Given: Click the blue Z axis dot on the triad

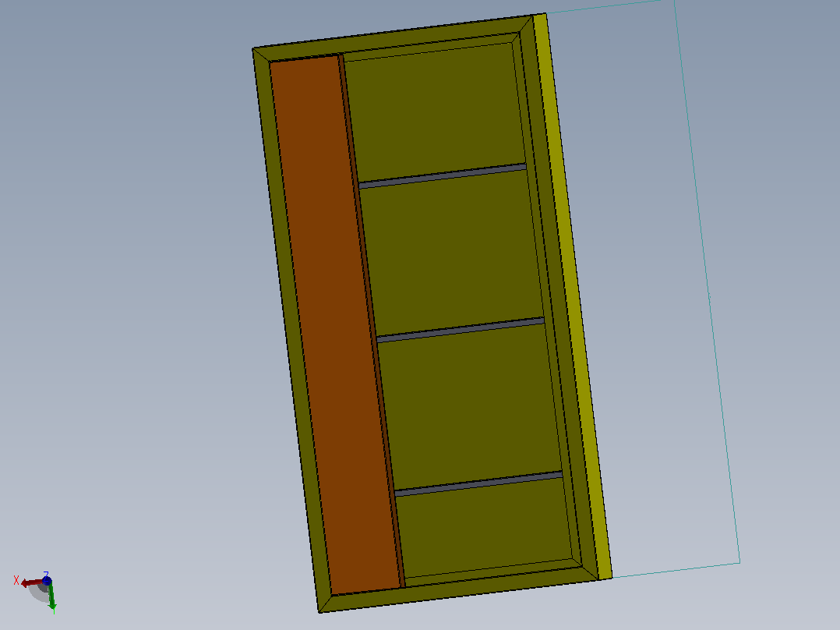Looking at the screenshot, I should [x=47, y=581].
